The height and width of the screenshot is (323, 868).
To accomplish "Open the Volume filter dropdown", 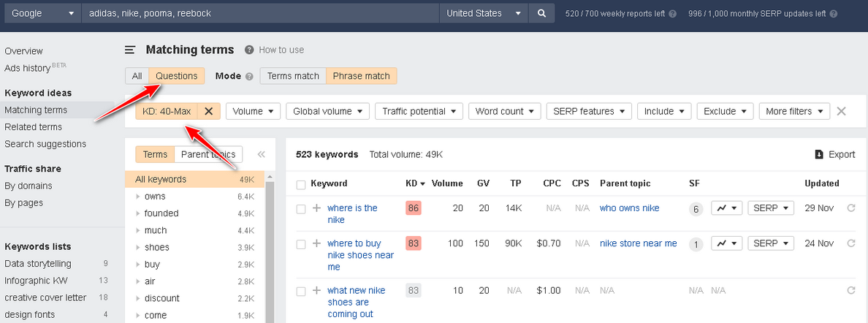I will click(x=253, y=111).
